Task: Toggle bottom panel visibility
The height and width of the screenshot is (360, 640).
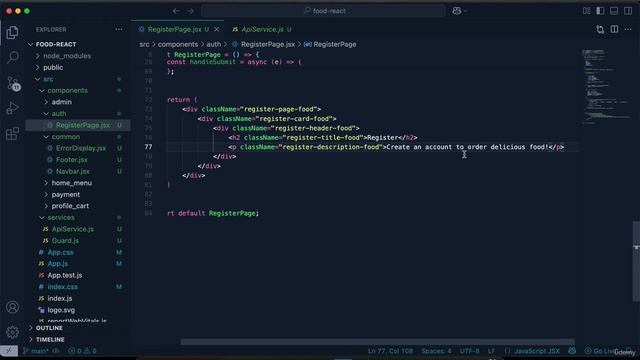Action: 614,11
